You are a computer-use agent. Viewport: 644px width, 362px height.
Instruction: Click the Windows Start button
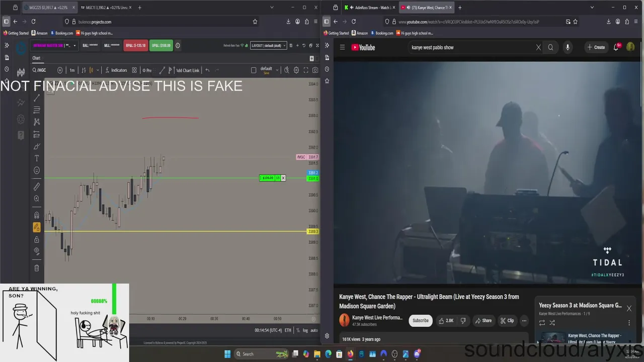227,354
